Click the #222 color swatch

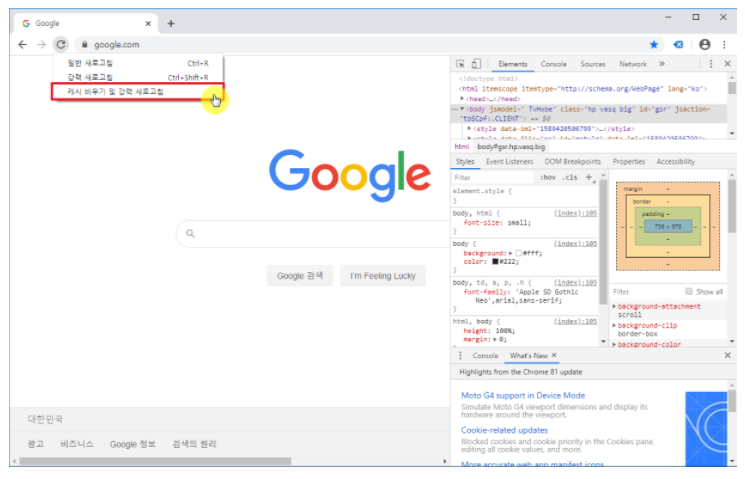click(495, 262)
